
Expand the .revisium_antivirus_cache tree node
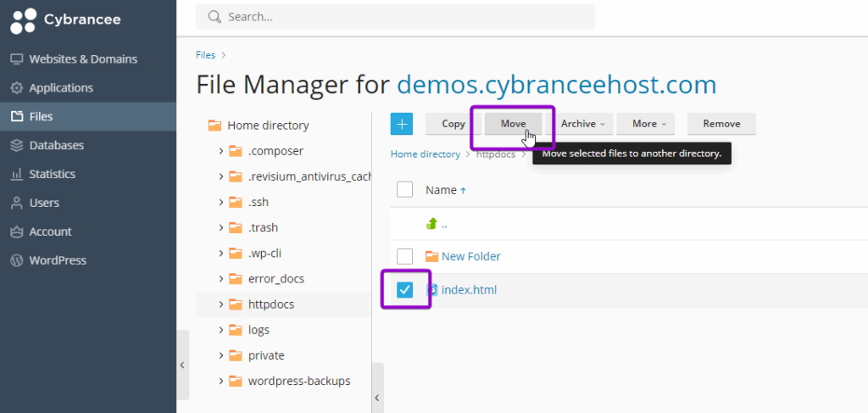221,176
